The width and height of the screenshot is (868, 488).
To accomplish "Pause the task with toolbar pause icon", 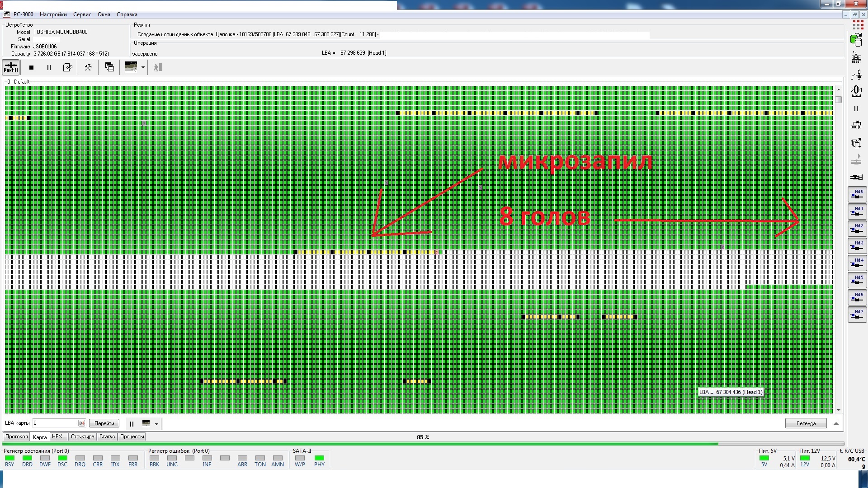I will click(49, 67).
